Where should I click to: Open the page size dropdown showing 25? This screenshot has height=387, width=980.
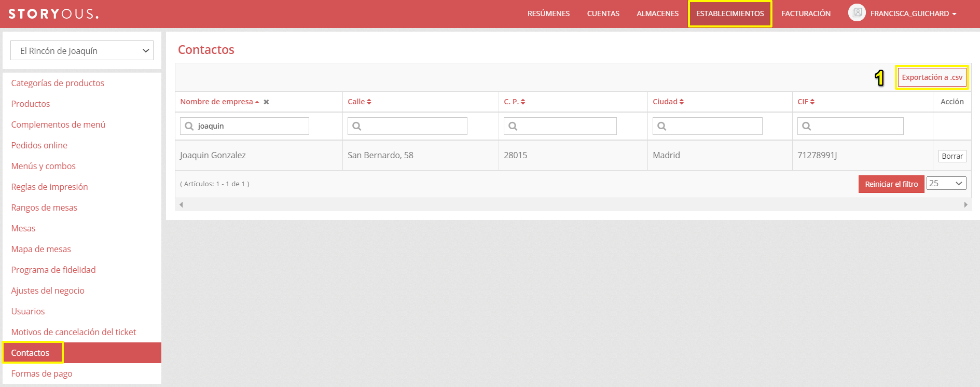click(946, 184)
